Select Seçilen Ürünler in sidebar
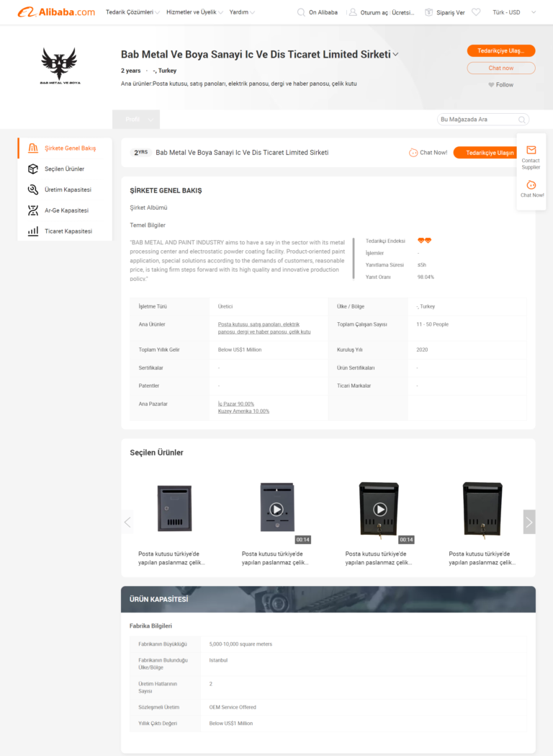This screenshot has height=756, width=553. 65,169
